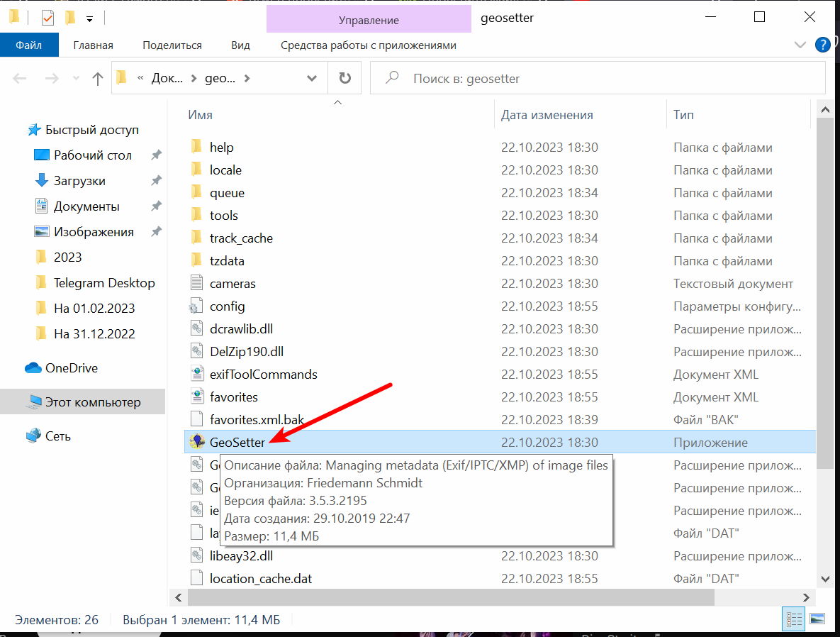Open Telegram Desktop folder in sidebar
Screen dimensions: 840x637
tap(104, 282)
